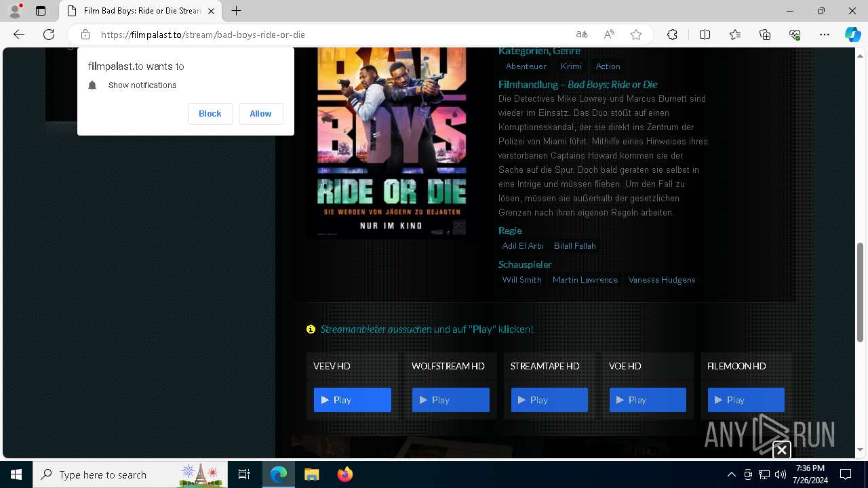Open the Krimi genre link
The height and width of the screenshot is (488, 868).
click(x=571, y=66)
